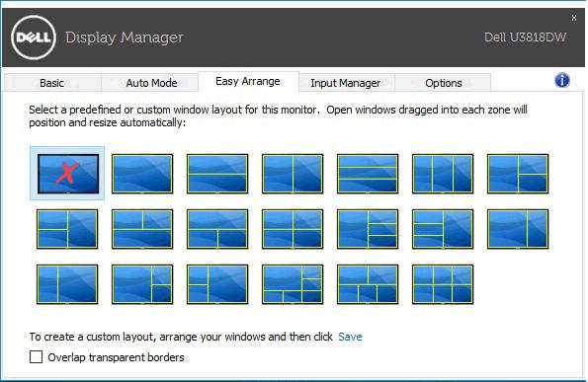Choose the two stacked horizontal rows layout
588x382 pixels.
(x=217, y=174)
